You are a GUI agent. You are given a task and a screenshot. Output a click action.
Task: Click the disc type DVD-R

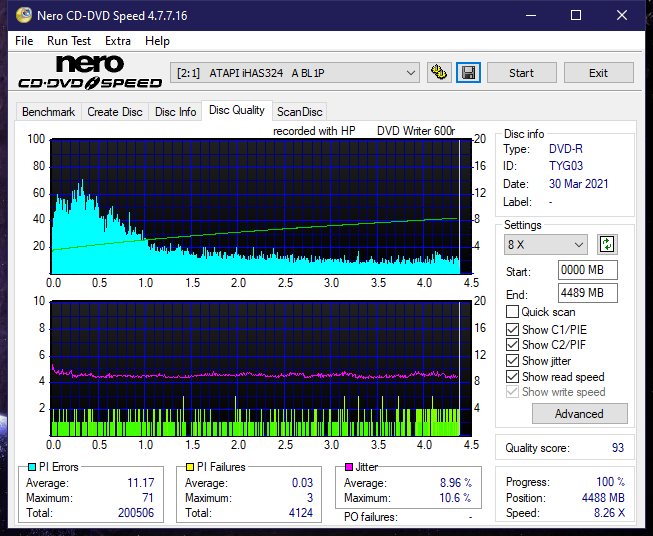coord(566,149)
